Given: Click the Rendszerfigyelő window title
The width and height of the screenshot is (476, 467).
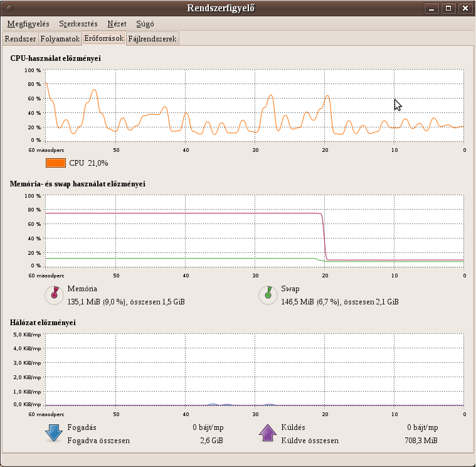Looking at the screenshot, I should point(221,8).
